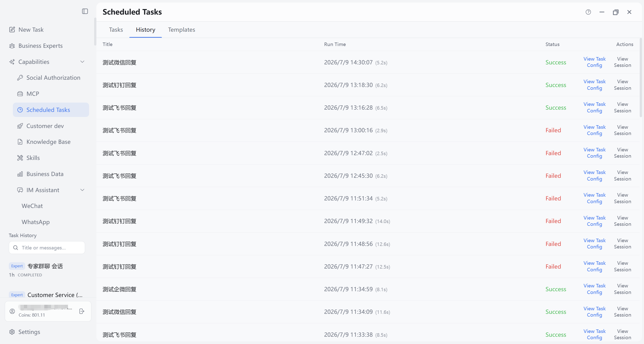View Task Config for 14:30:07 run
This screenshot has height=344, width=644.
click(594, 62)
